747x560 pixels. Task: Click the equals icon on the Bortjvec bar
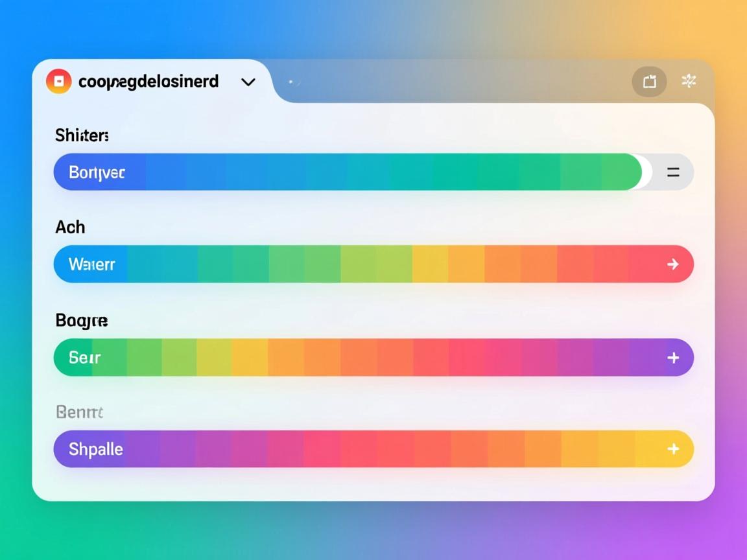click(673, 172)
